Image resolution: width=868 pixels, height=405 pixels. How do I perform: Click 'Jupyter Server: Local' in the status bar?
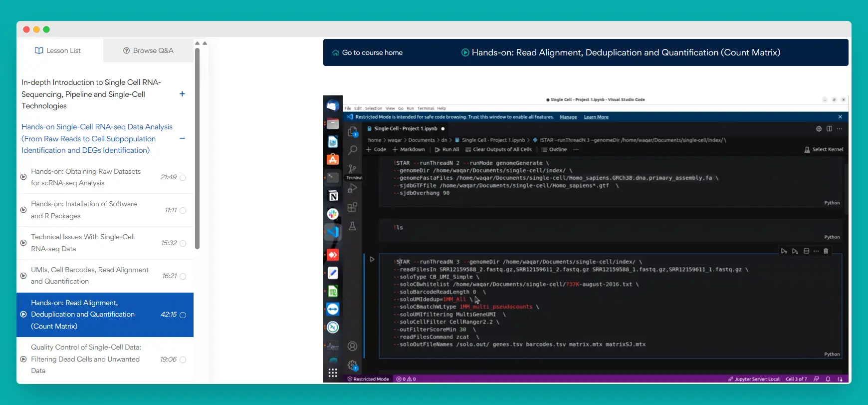click(x=753, y=379)
